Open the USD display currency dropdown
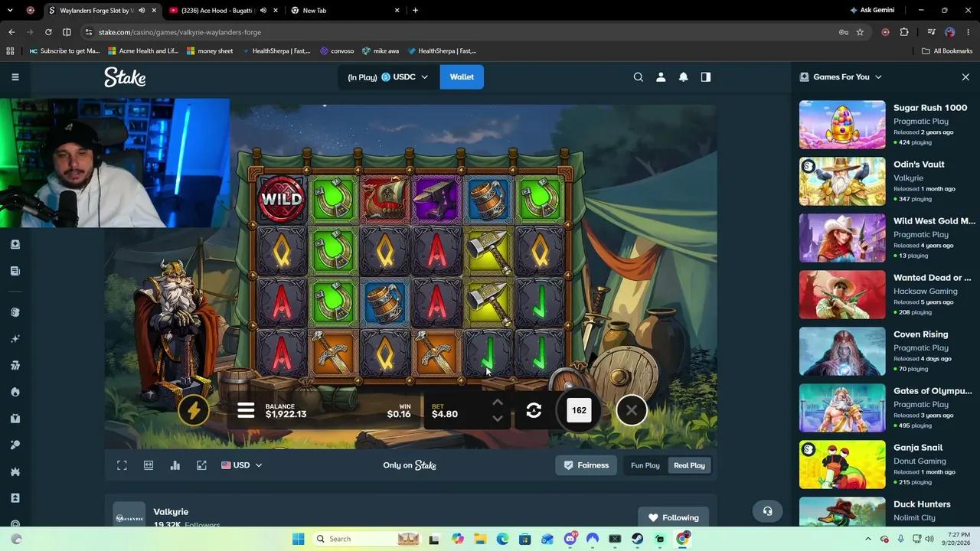 pos(242,465)
